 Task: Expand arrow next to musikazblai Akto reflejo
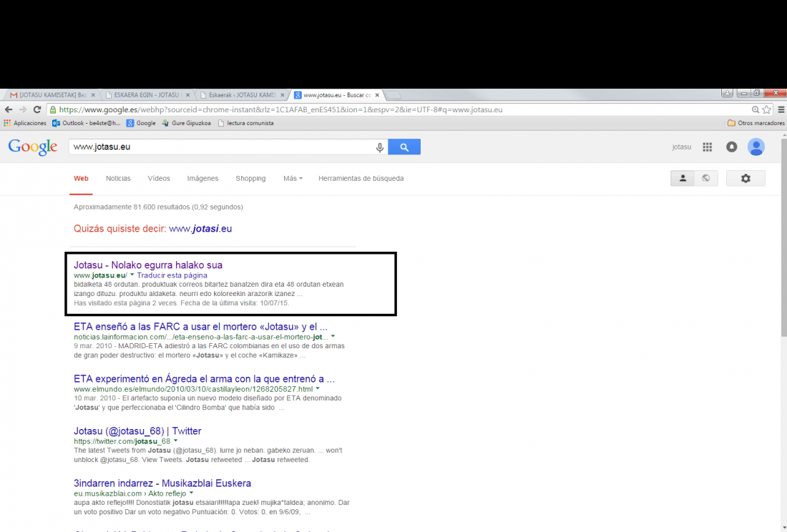point(191,493)
